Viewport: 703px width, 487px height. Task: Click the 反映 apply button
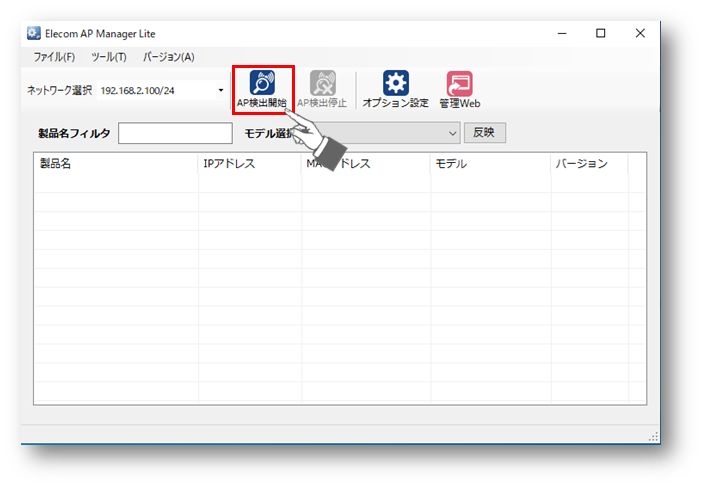(485, 133)
